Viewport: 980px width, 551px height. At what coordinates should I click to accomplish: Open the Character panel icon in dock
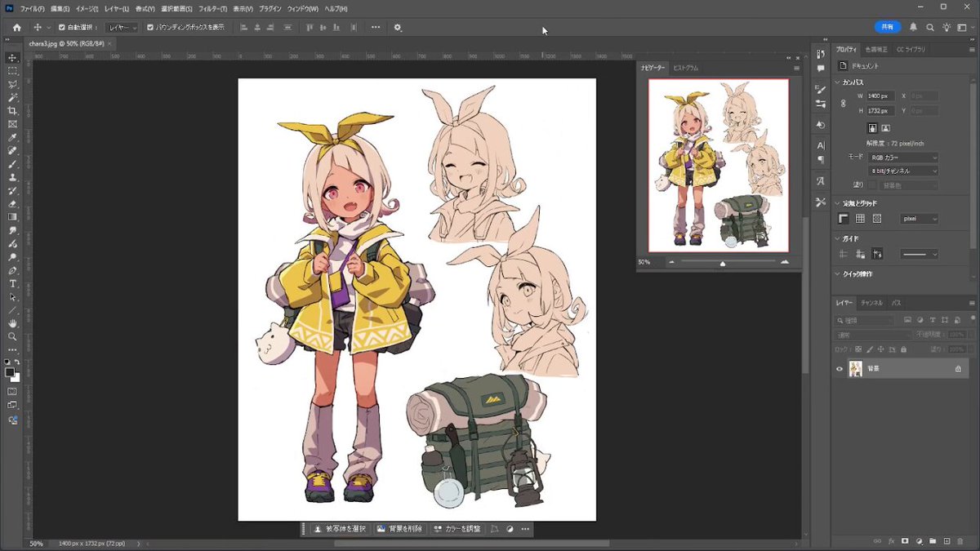[x=821, y=145]
